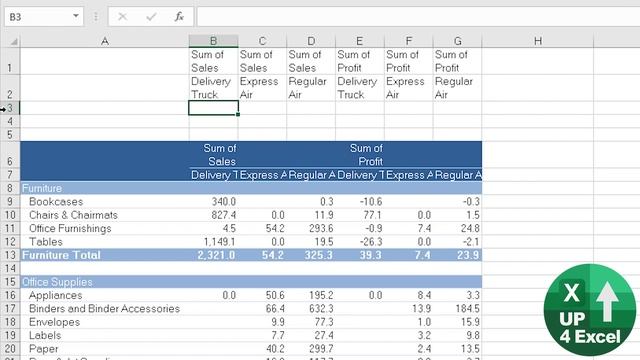Open Insert Function fx button
Viewport: 640px width, 360px height.
(x=179, y=17)
